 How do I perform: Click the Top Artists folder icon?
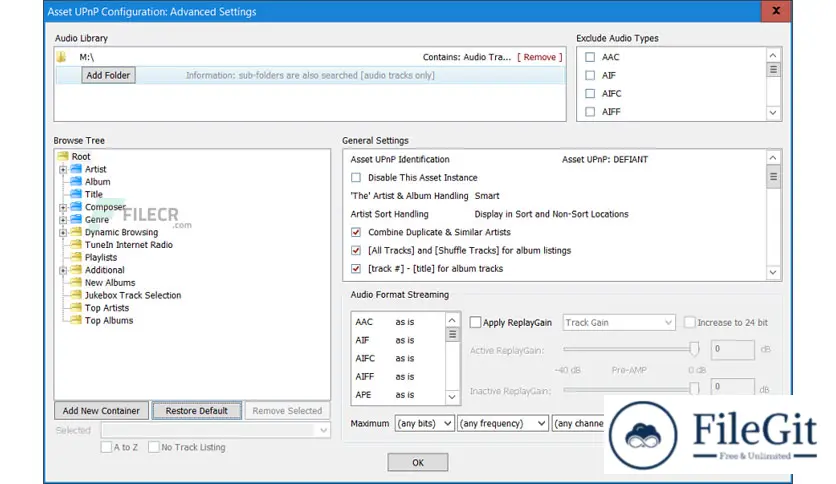[76, 308]
